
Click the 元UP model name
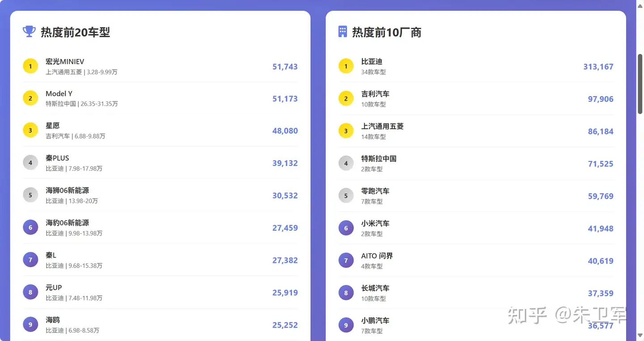pyautogui.click(x=54, y=288)
